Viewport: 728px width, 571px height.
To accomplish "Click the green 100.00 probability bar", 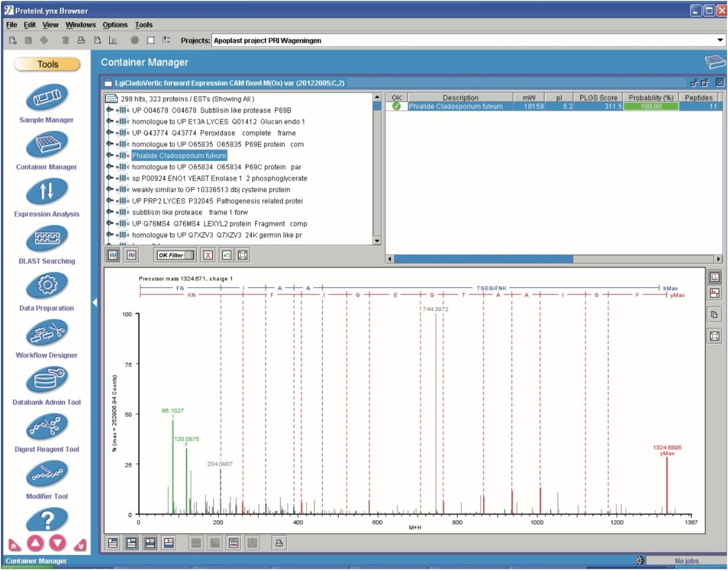I will (651, 106).
